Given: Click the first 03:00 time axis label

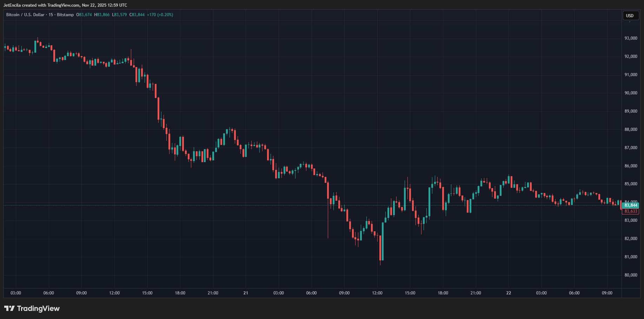Looking at the screenshot, I should [x=16, y=293].
